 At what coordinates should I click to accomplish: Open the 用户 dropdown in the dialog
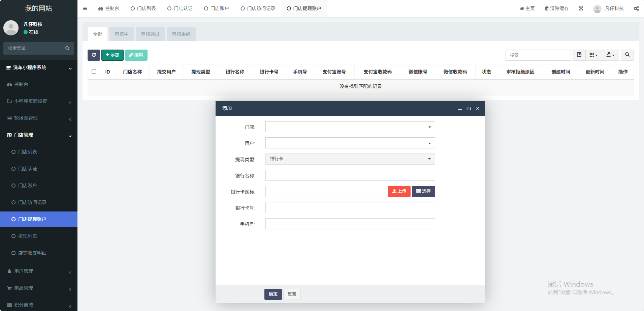(350, 143)
